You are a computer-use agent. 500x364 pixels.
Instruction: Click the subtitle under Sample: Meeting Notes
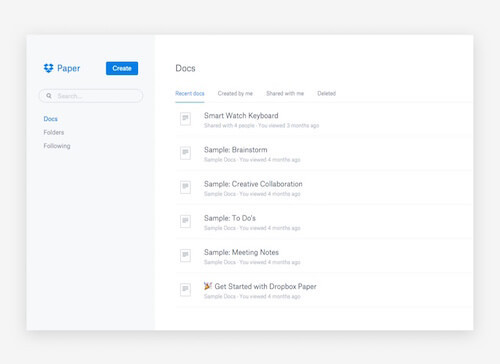click(252, 262)
